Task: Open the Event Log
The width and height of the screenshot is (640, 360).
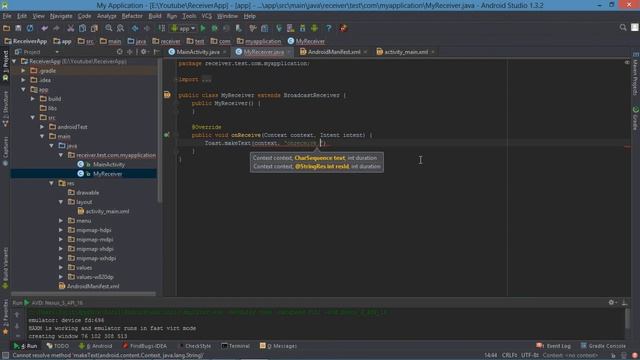Action: [553, 346]
